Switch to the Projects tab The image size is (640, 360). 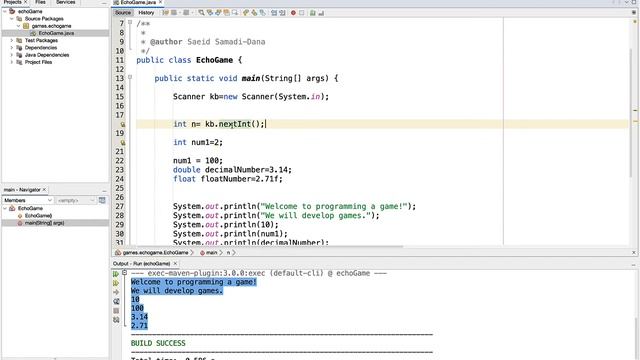click(12, 2)
